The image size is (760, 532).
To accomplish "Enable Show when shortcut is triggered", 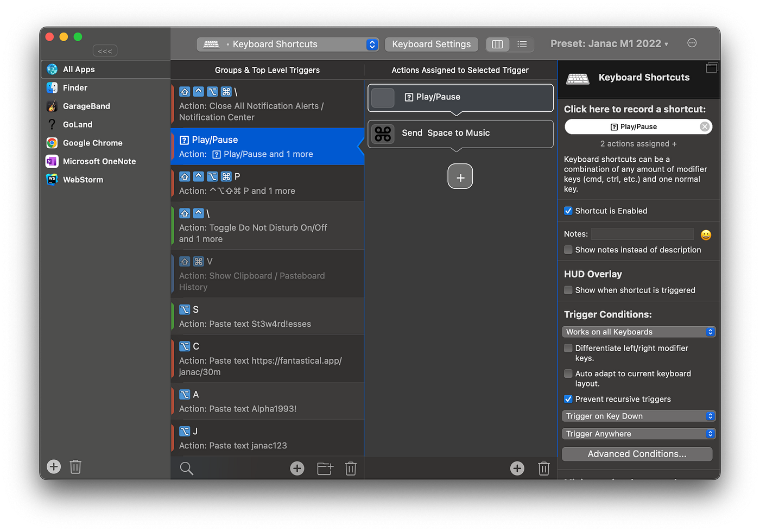I will click(568, 290).
